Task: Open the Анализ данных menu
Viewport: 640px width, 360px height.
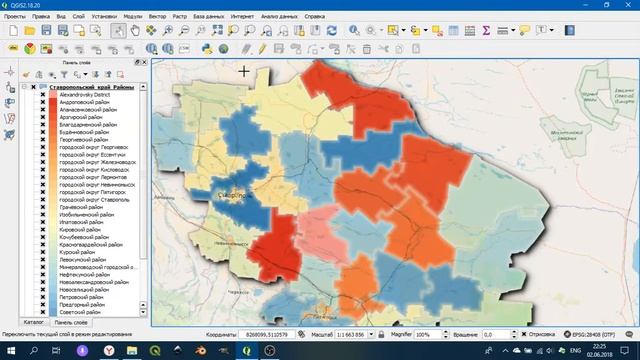Action: (x=279, y=16)
